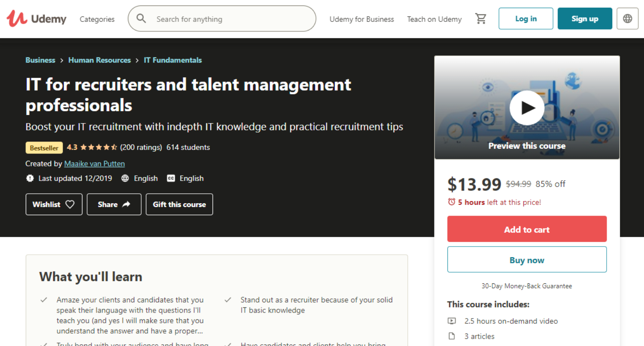This screenshot has width=644, height=346.
Task: Open the Categories menu
Action: (x=97, y=19)
